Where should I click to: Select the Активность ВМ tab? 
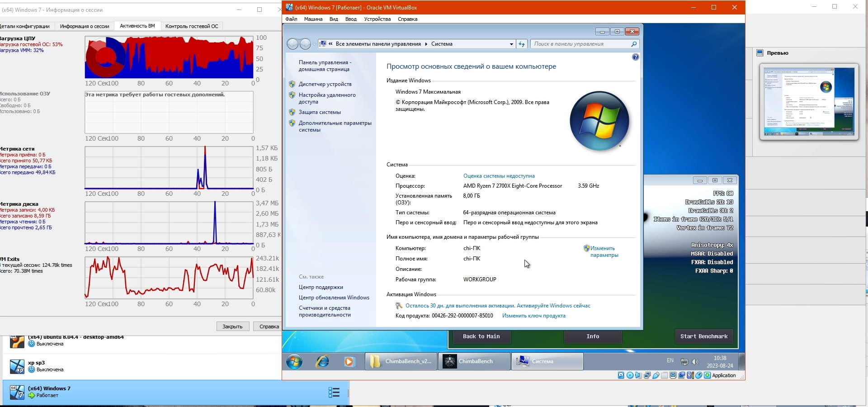point(137,26)
